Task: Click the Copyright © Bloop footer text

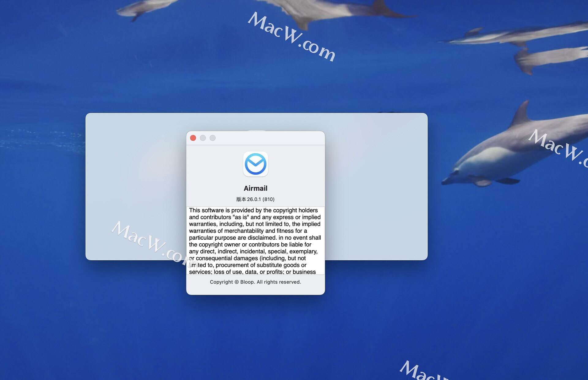Action: 255,282
